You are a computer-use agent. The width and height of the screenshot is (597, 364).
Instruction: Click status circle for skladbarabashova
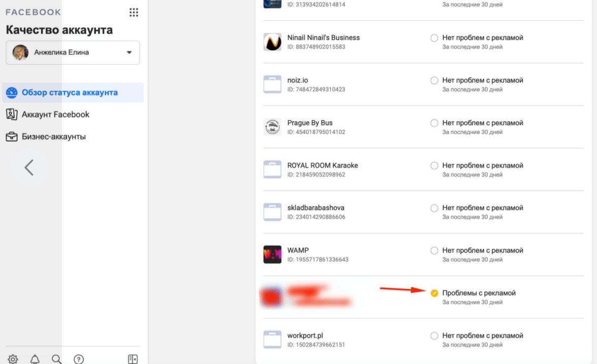434,208
